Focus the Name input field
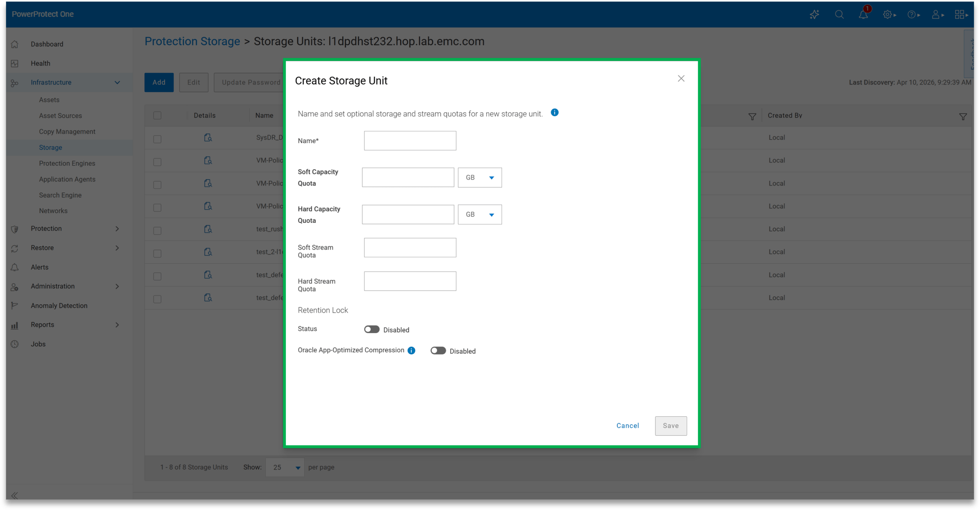 click(x=410, y=141)
